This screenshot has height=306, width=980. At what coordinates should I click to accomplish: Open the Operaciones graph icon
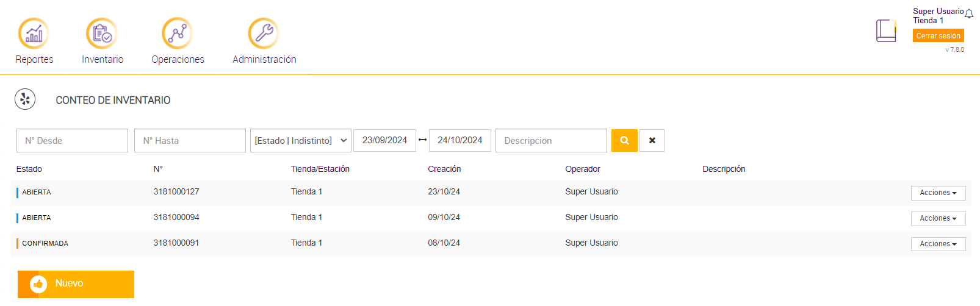coord(178,34)
